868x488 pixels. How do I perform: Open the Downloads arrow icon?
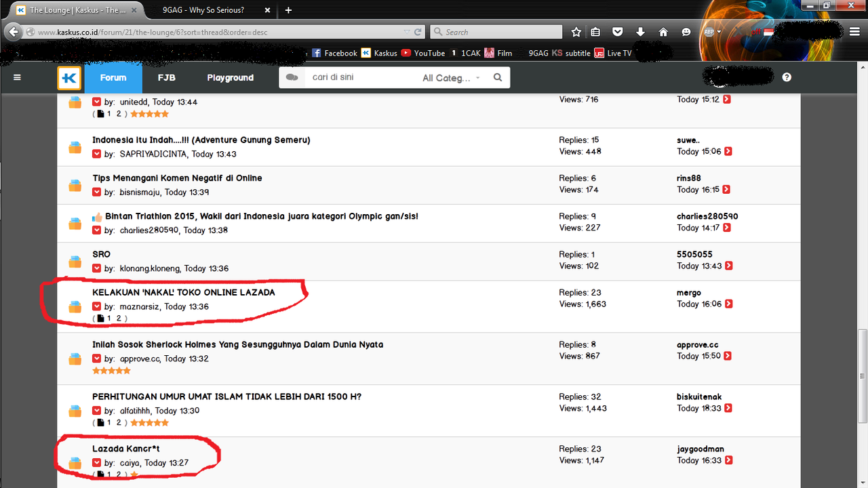pyautogui.click(x=640, y=32)
